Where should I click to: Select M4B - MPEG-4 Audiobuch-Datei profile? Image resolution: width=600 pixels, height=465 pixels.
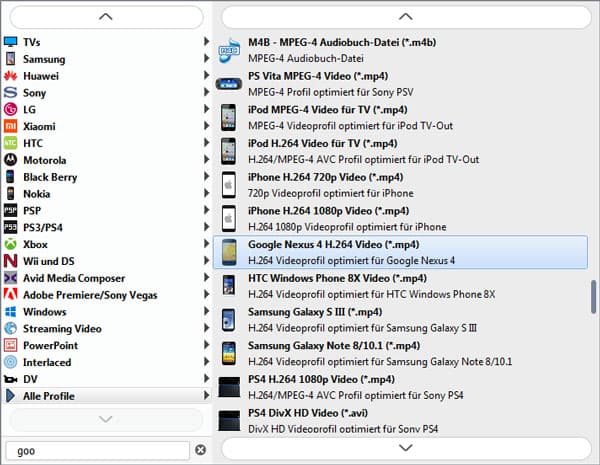click(400, 50)
